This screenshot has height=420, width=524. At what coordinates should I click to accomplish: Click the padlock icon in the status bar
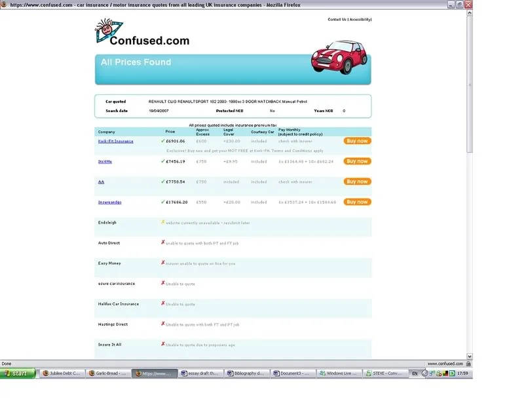click(x=468, y=364)
